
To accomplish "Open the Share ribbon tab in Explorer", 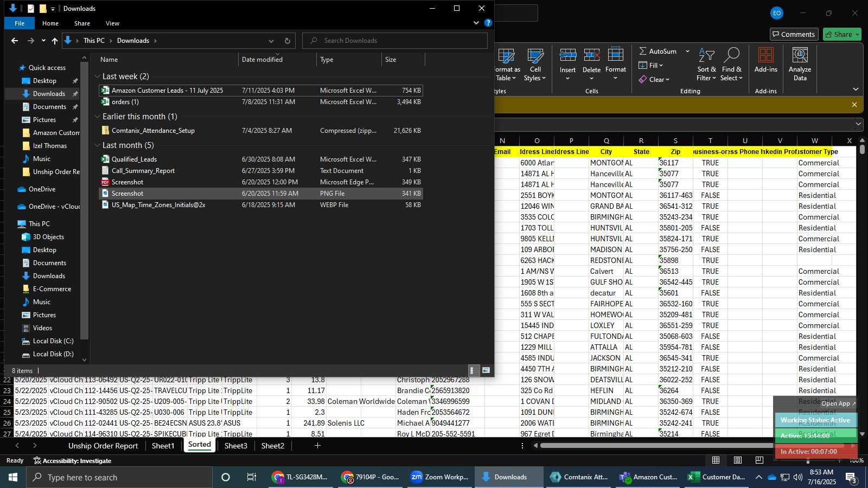I will click(82, 23).
